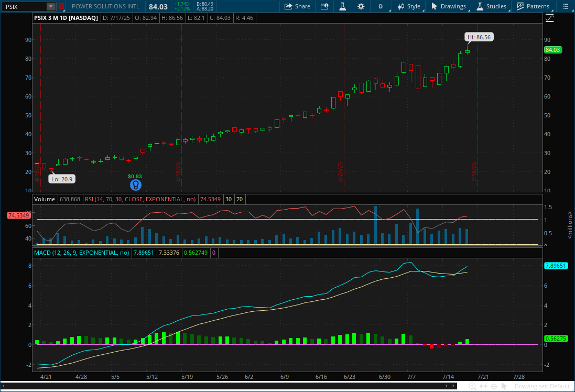Image resolution: width=575 pixels, height=392 pixels.
Task: Open the alerts/event notification icon
Action: click(x=324, y=6)
